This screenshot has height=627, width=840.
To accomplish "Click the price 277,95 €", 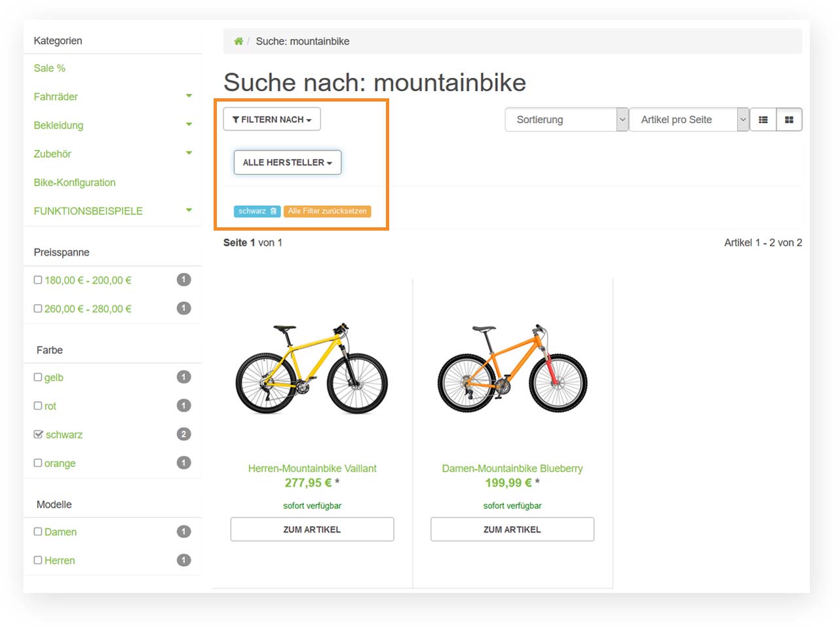I will click(308, 483).
